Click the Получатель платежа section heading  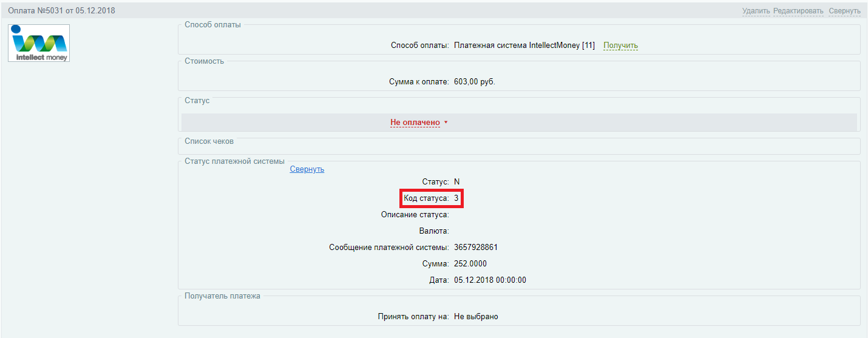[222, 296]
